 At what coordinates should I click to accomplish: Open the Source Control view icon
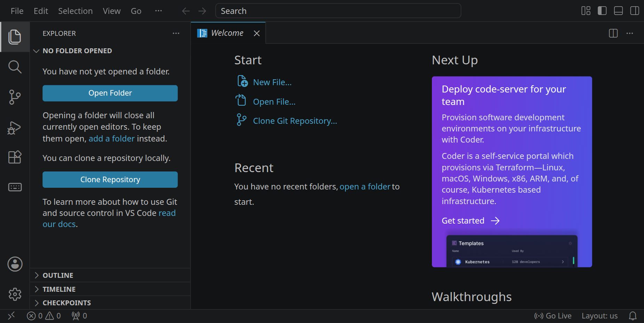[x=15, y=97]
